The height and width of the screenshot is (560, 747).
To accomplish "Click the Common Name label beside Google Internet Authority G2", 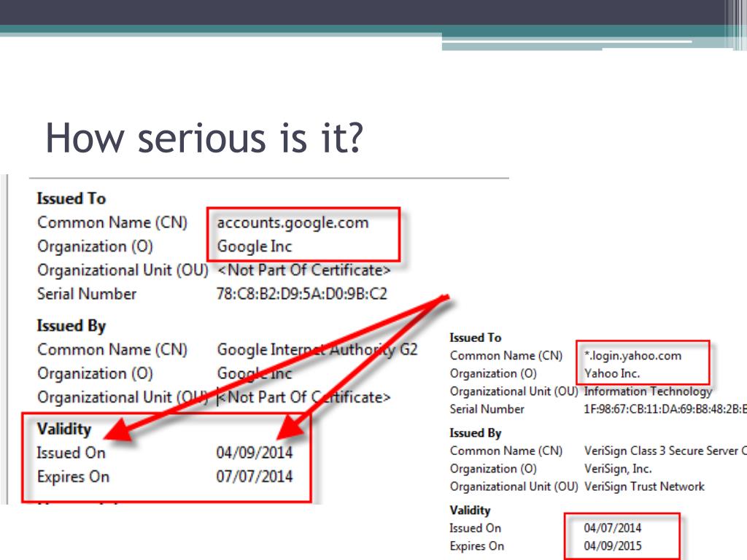I will tap(112, 349).
